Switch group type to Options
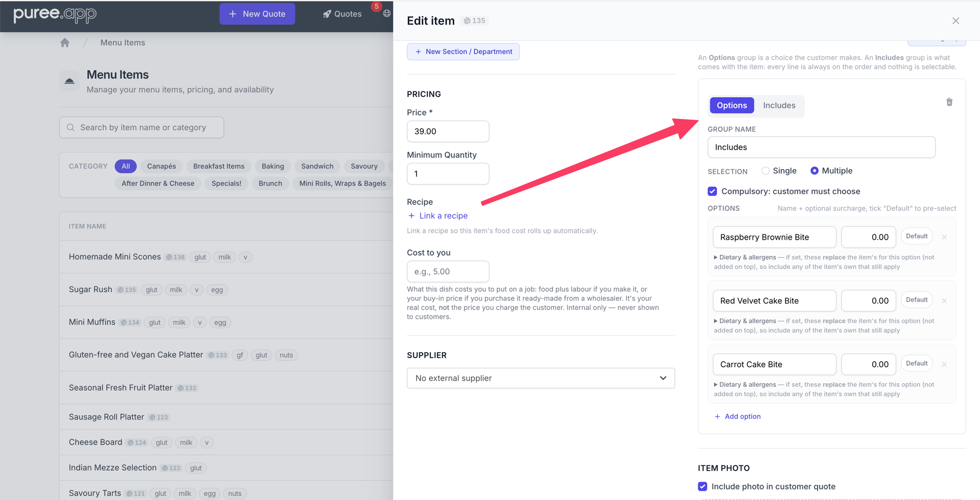This screenshot has height=500, width=980. click(732, 105)
